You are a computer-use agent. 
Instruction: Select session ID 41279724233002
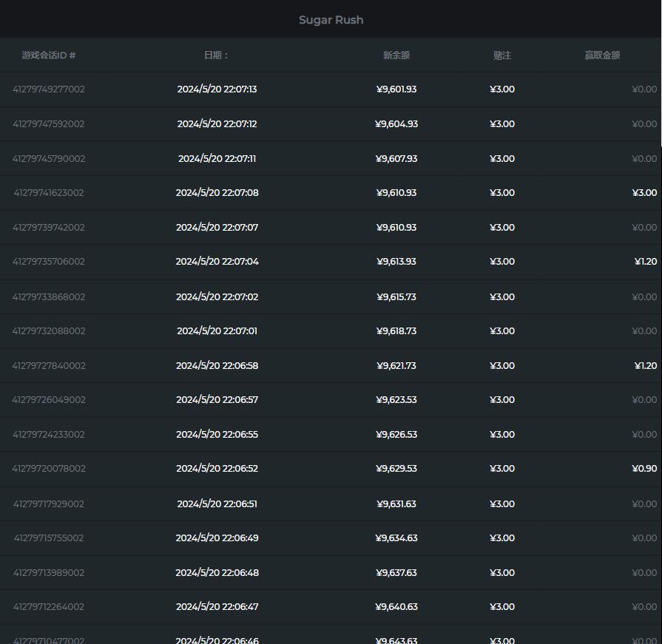(x=49, y=434)
